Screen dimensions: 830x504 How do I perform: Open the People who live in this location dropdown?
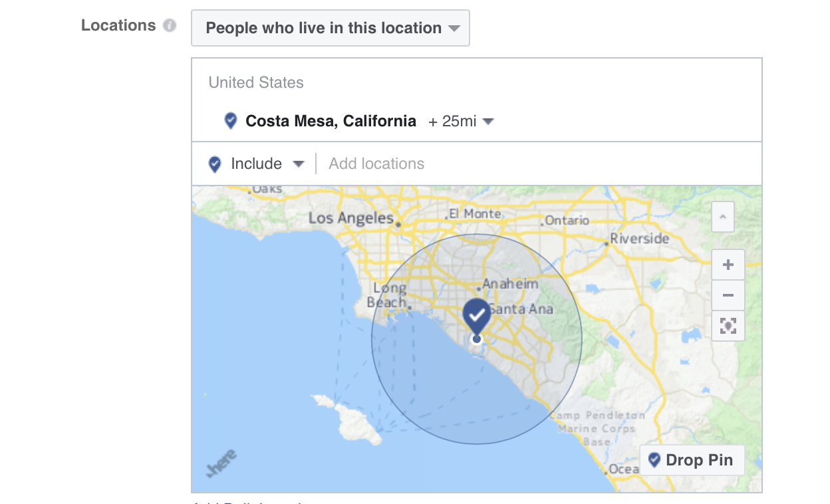tap(331, 28)
